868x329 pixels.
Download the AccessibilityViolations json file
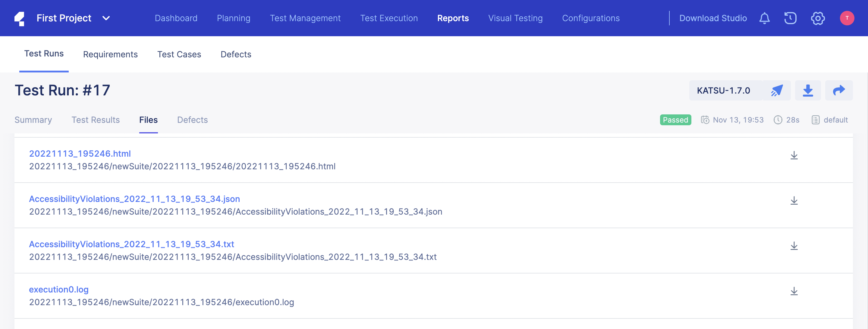[x=794, y=200]
